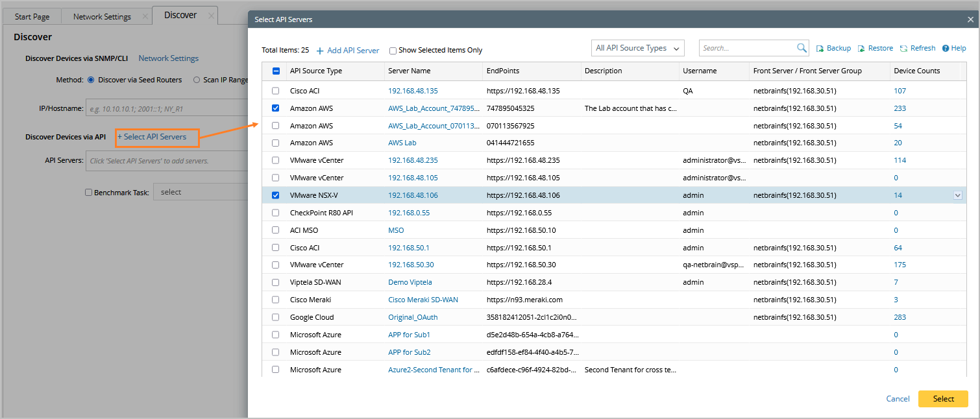Close the Select API Servers dialog
980x419 pixels.
970,19
